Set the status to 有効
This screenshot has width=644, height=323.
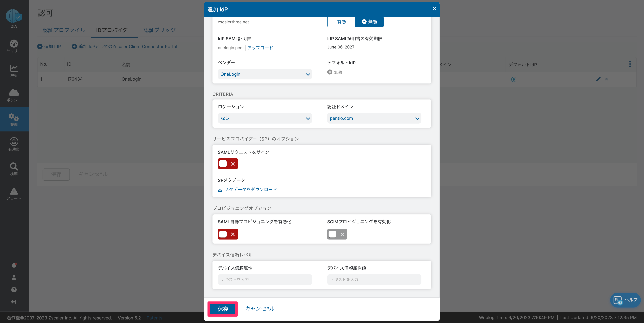point(341,22)
